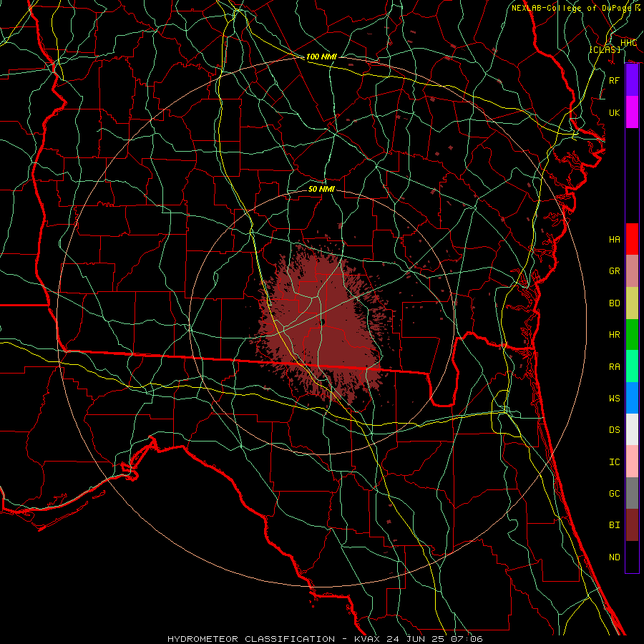Click the magenta UK legend color swatch
644x644 pixels.
tap(632, 112)
